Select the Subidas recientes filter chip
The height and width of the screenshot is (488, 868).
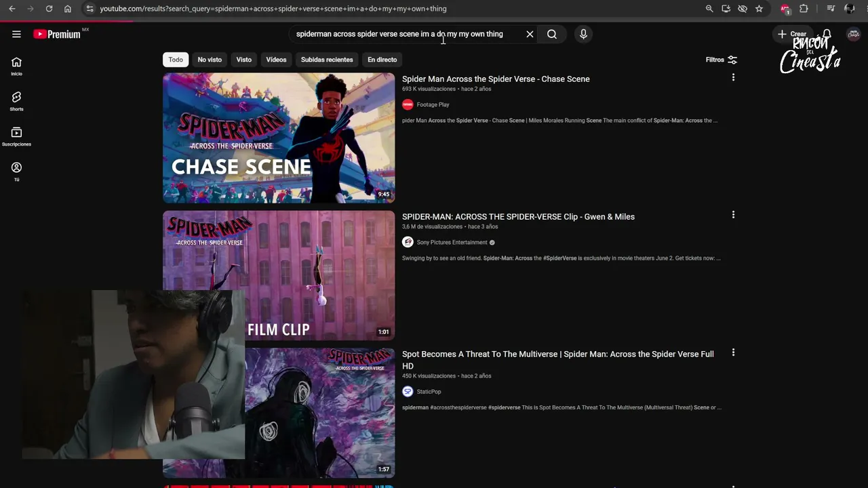tap(327, 60)
